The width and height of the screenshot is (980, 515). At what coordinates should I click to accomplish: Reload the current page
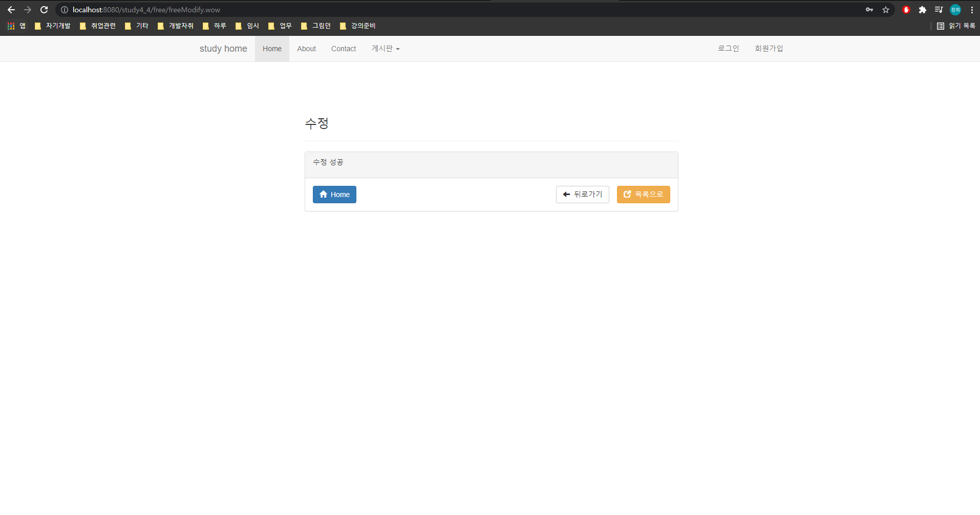[44, 10]
